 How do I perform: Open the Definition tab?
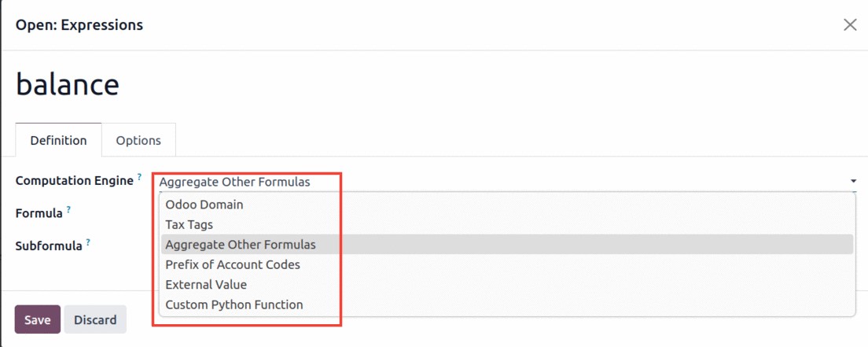click(58, 140)
